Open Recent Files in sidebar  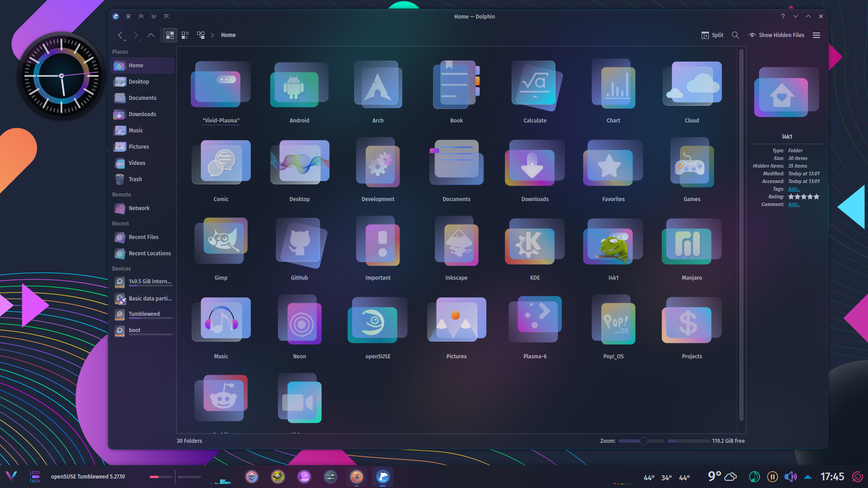click(143, 237)
